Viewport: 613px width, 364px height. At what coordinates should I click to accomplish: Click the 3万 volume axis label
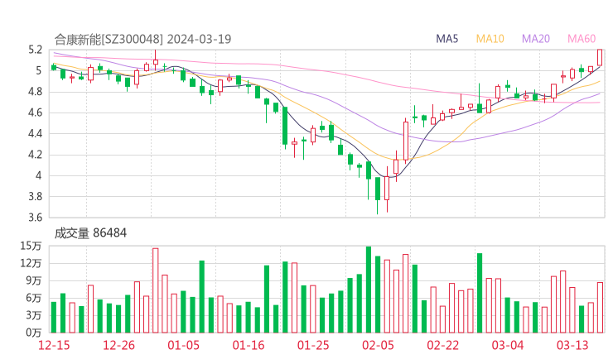click(34, 315)
